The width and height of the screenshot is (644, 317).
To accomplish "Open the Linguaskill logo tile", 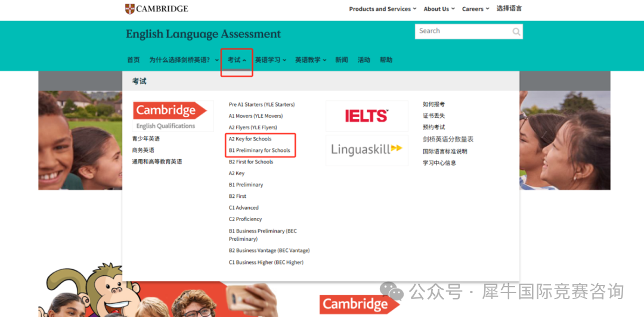I will [367, 150].
